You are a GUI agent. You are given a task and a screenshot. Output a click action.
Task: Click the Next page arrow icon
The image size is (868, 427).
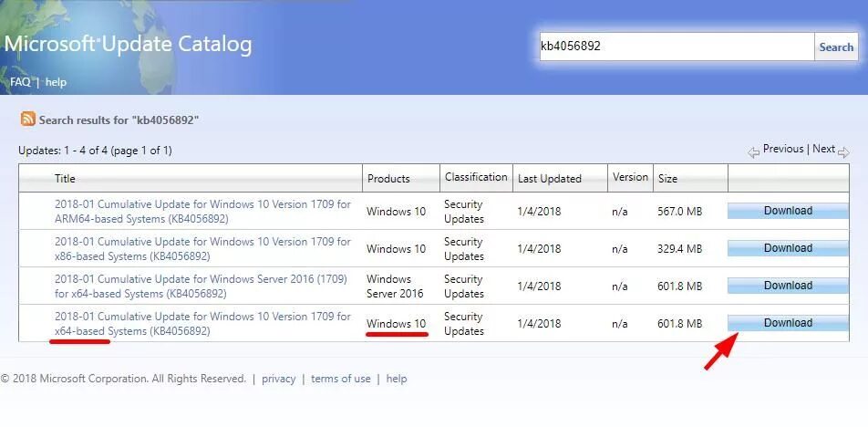click(843, 153)
